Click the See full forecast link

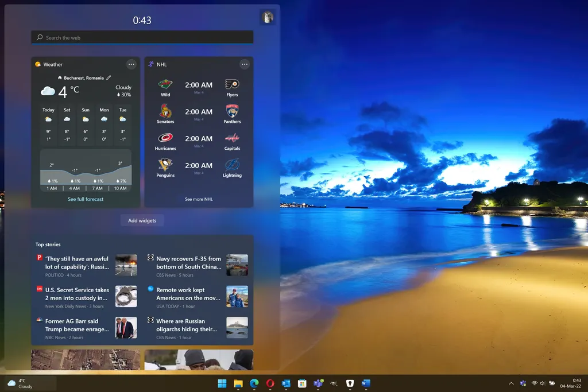[86, 199]
